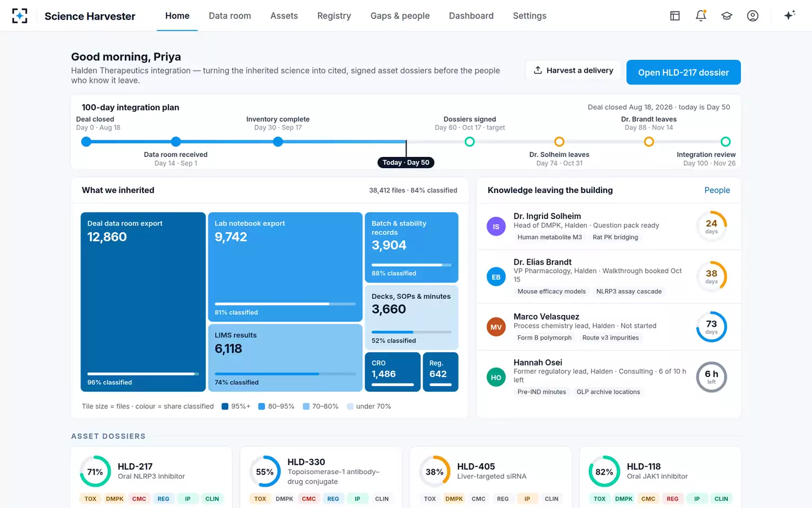This screenshot has height=508, width=812.
Task: Click the Dossiers signed Day 60 marker
Action: [x=470, y=142]
